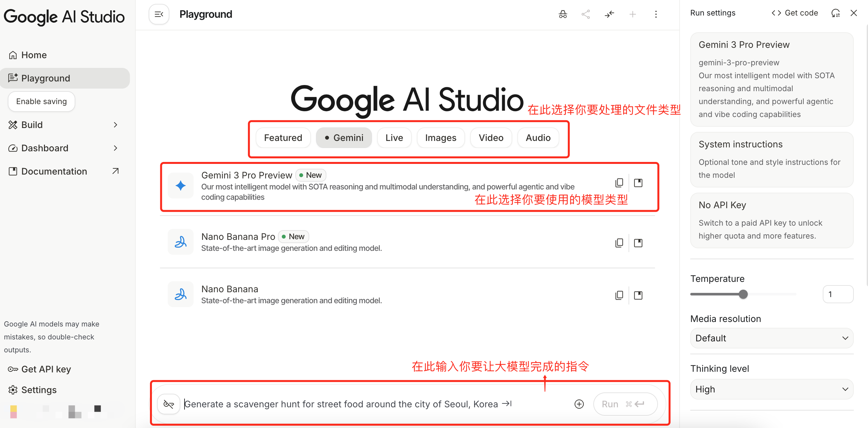The width and height of the screenshot is (868, 428).
Task: Start a new chat with plus icon
Action: [x=632, y=14]
